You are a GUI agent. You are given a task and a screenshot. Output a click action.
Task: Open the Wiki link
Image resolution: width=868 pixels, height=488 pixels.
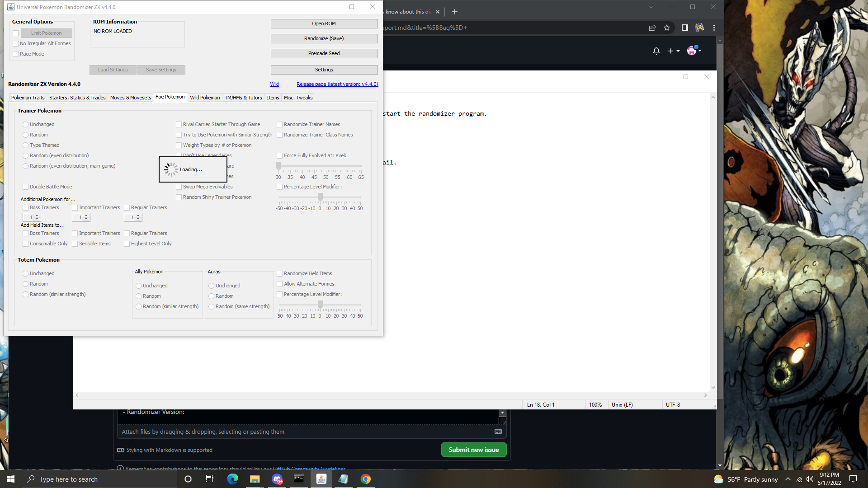pos(274,84)
